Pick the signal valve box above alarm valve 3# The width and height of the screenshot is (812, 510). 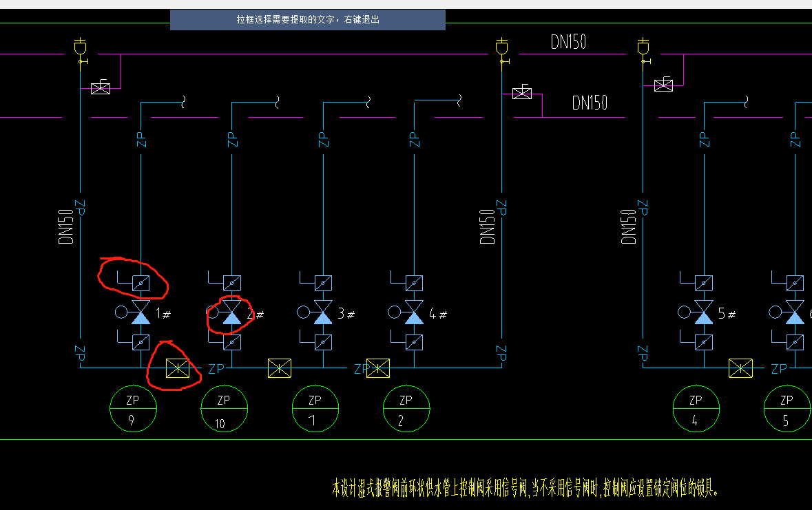coord(323,283)
